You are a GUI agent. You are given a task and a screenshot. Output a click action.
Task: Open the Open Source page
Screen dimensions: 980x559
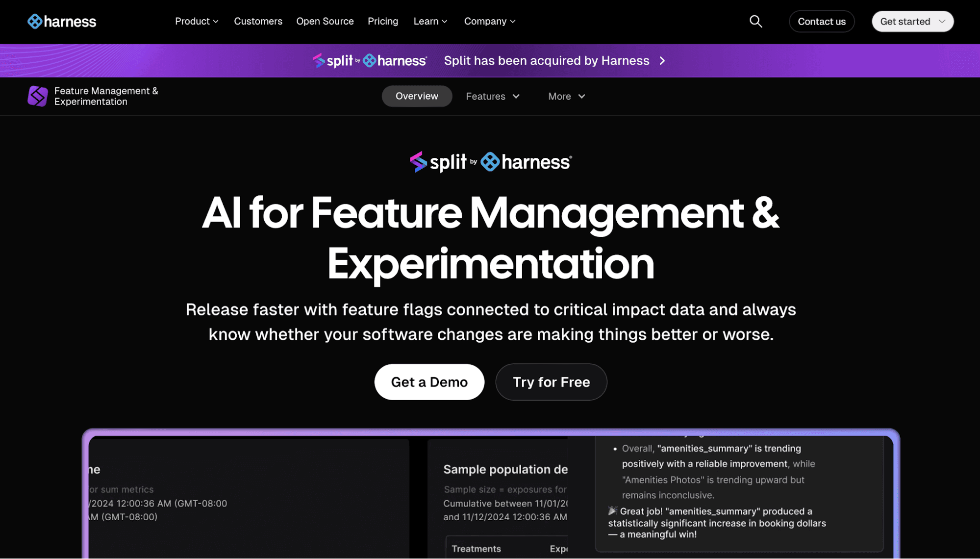325,22
